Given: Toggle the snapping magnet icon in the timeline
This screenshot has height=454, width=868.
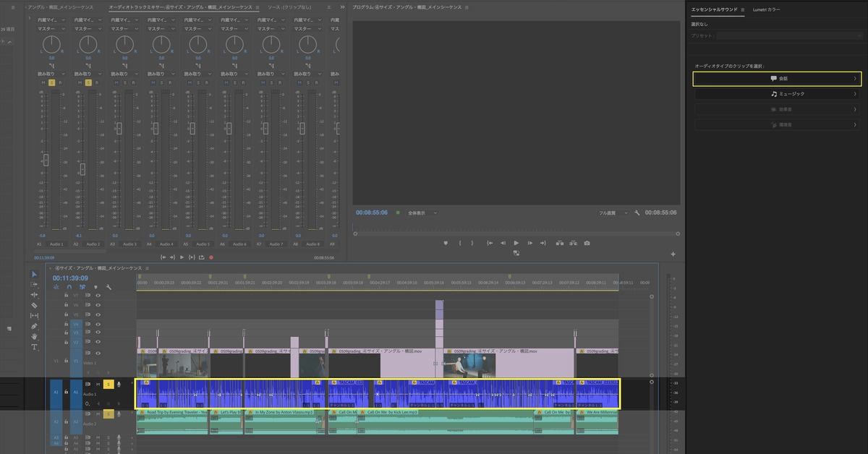Looking at the screenshot, I should click(68, 286).
